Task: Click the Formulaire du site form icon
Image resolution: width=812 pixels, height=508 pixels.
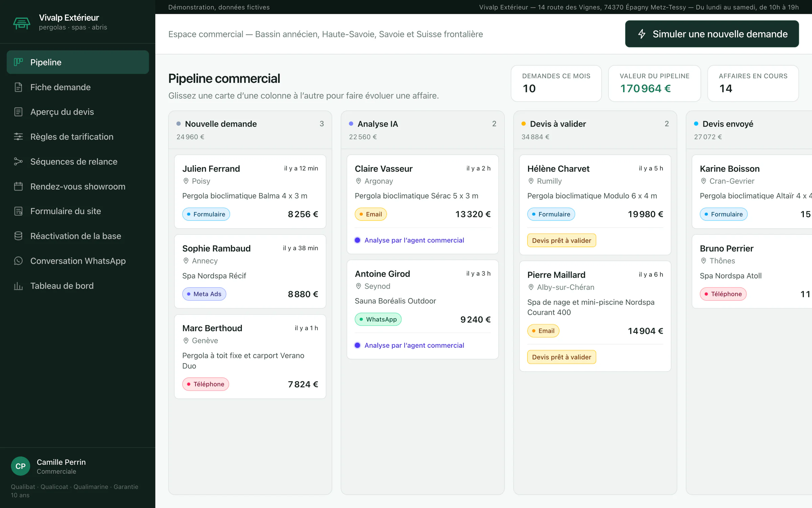Action: click(18, 211)
